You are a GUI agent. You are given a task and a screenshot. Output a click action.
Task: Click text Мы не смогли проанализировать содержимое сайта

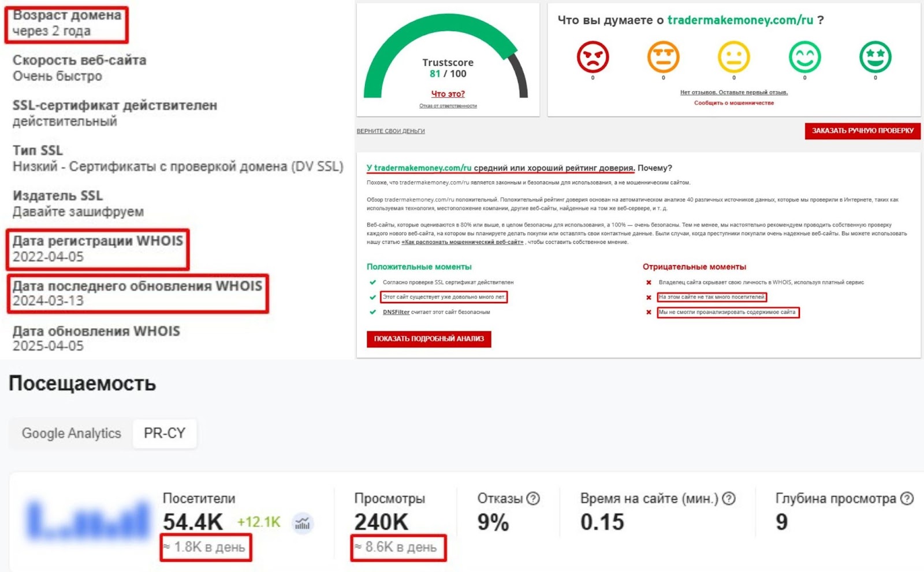pos(728,312)
